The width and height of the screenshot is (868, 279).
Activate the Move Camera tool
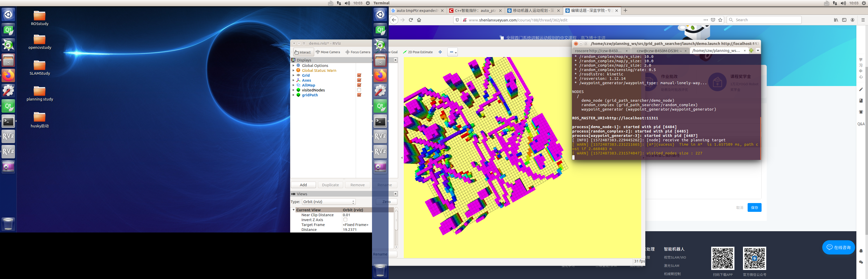point(328,52)
